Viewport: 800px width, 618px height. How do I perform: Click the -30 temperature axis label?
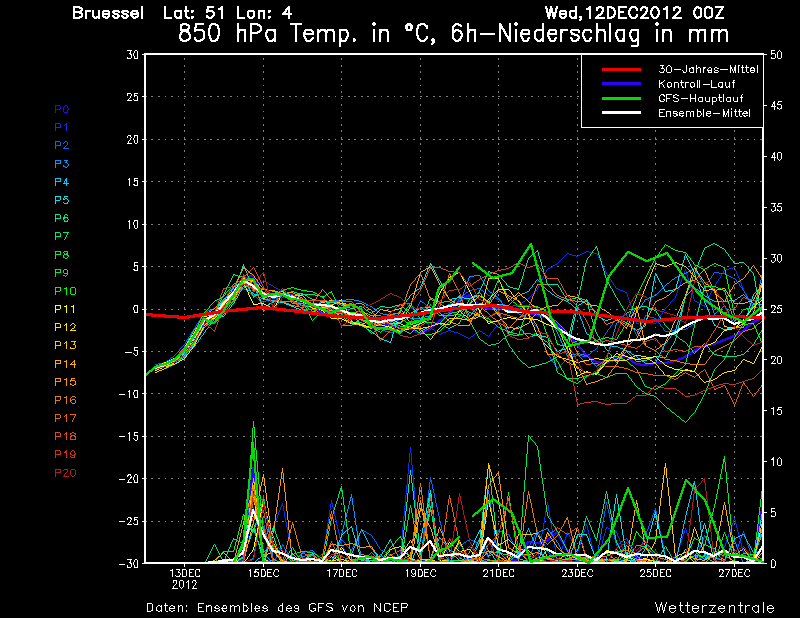pyautogui.click(x=129, y=563)
